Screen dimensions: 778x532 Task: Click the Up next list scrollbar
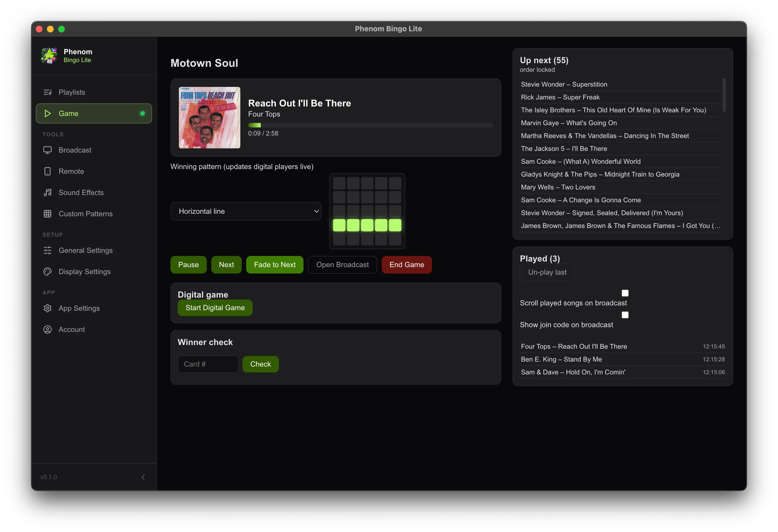(x=724, y=95)
